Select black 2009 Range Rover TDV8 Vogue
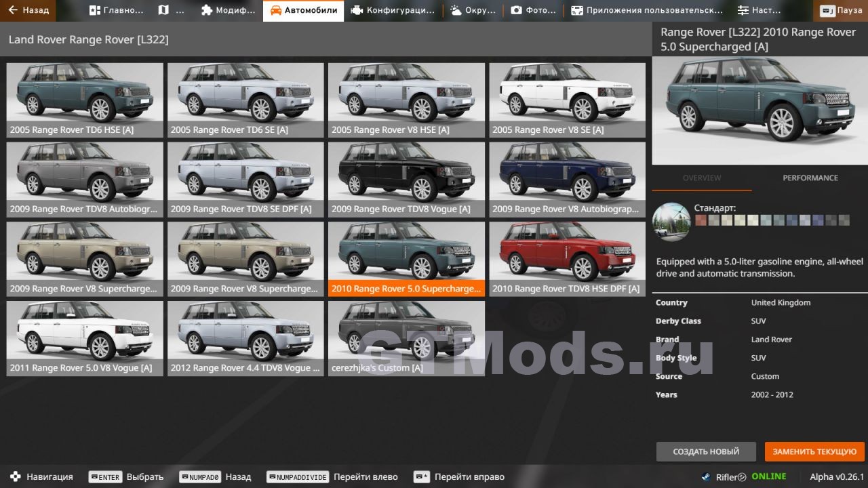 tap(406, 179)
